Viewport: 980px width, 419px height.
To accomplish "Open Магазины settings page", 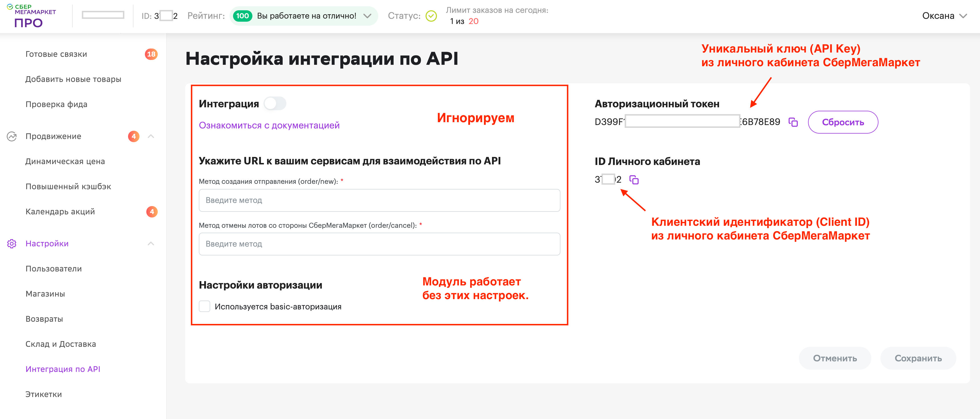I will coord(45,294).
